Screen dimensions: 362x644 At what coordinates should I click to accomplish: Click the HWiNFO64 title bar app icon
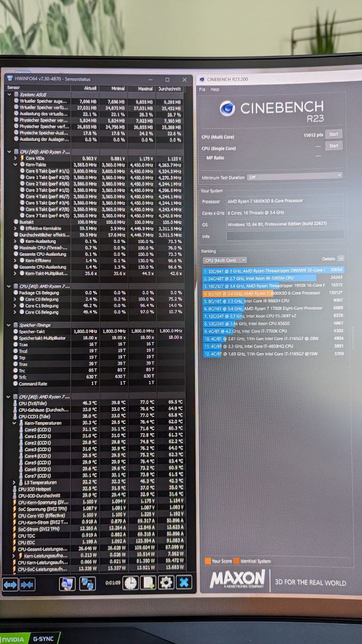tap(10, 78)
